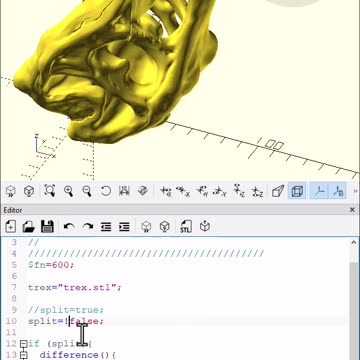Save the current file
Image resolution: width=360 pixels, height=360 pixels.
click(47, 227)
